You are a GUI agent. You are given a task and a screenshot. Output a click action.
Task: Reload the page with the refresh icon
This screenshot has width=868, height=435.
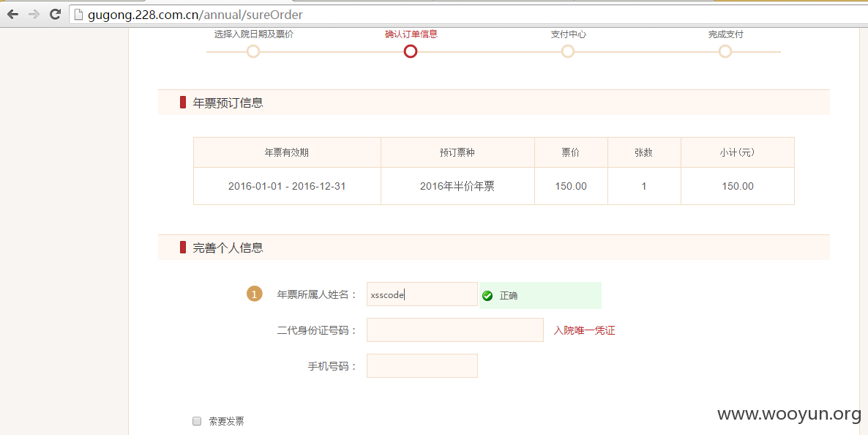pyautogui.click(x=55, y=15)
